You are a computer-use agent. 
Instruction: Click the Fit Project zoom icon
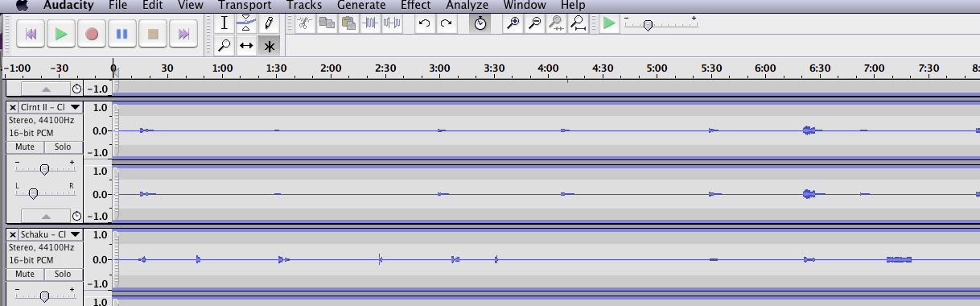(578, 23)
